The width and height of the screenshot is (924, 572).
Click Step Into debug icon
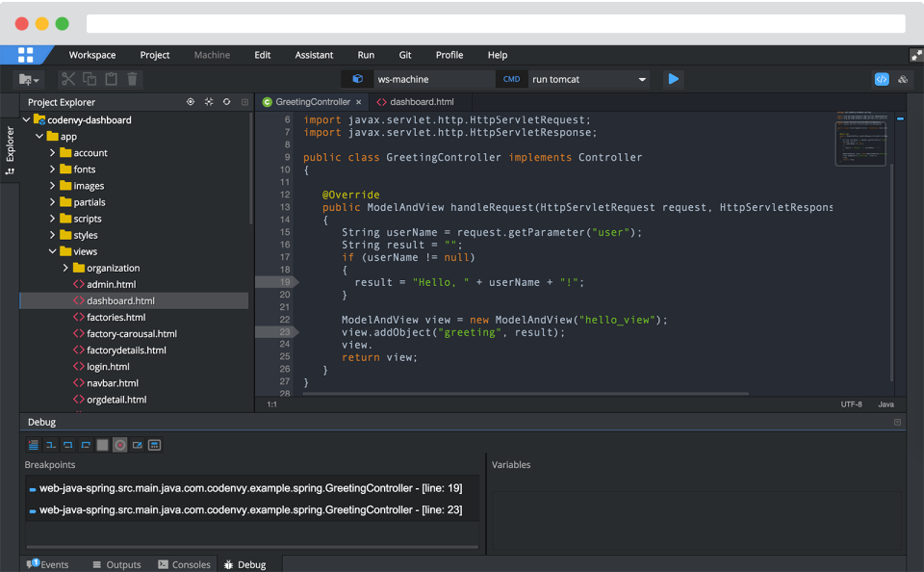(51, 445)
